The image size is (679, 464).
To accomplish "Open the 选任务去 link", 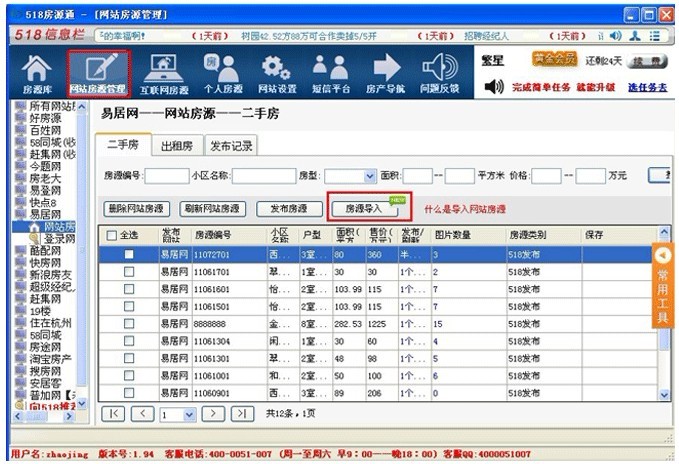I will [647, 87].
